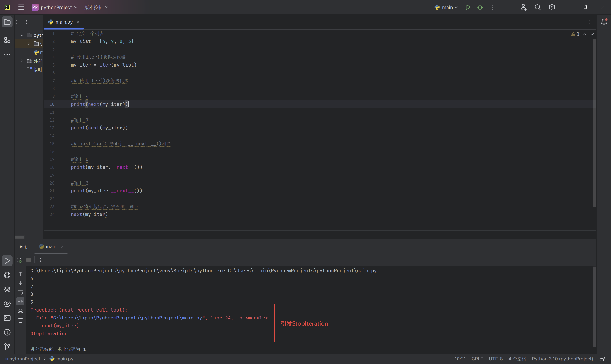Toggle the Run tool window
Viewport: 611px width, 364px height.
[x=7, y=261]
